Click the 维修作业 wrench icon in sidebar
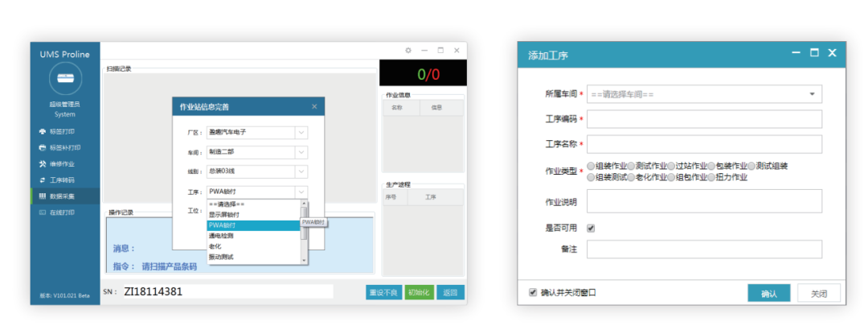 click(43, 164)
